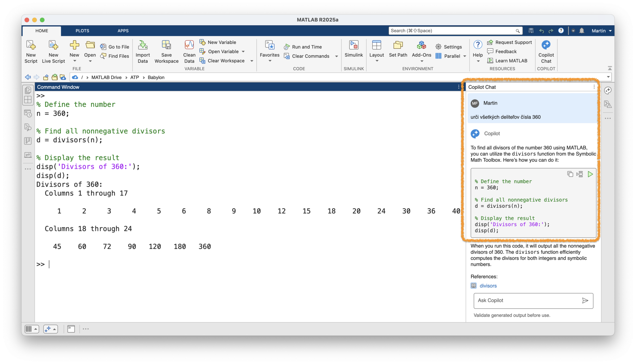Open Command Window three-dot actions menu
The height and width of the screenshot is (364, 636).
coord(459,87)
